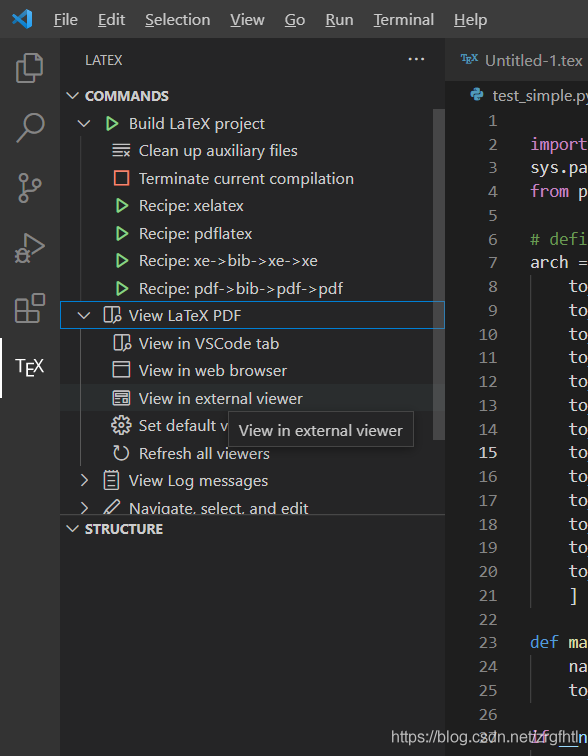
Task: Click the LATEX sidebar title
Action: (x=104, y=60)
